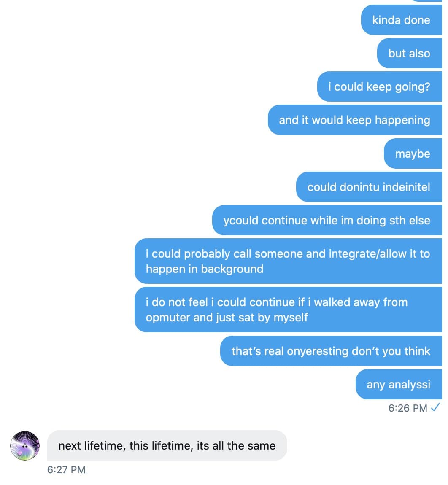Click the read-receipt checkmark icon
This screenshot has width=448, height=485.
pos(436,408)
